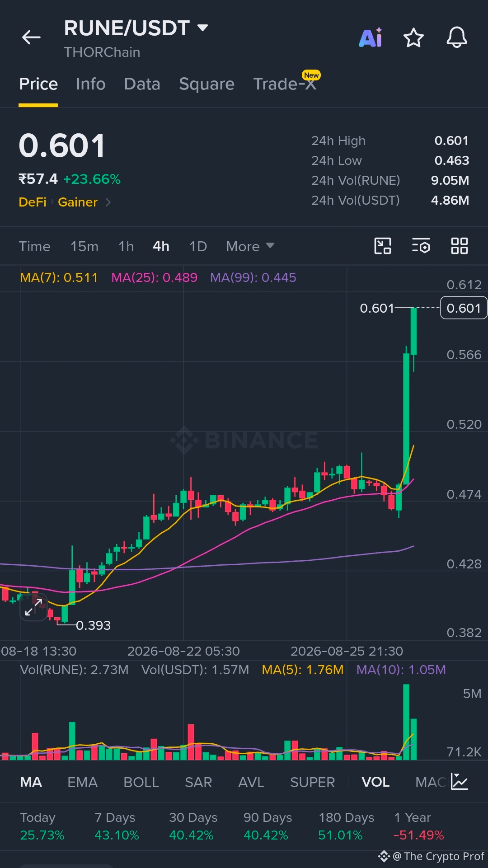Tap the current price tag 0.601 on axis
This screenshot has height=868, width=488.
point(464,308)
